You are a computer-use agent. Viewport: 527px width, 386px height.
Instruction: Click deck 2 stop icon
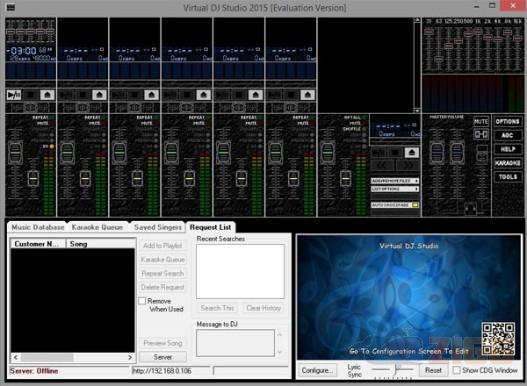click(x=83, y=95)
